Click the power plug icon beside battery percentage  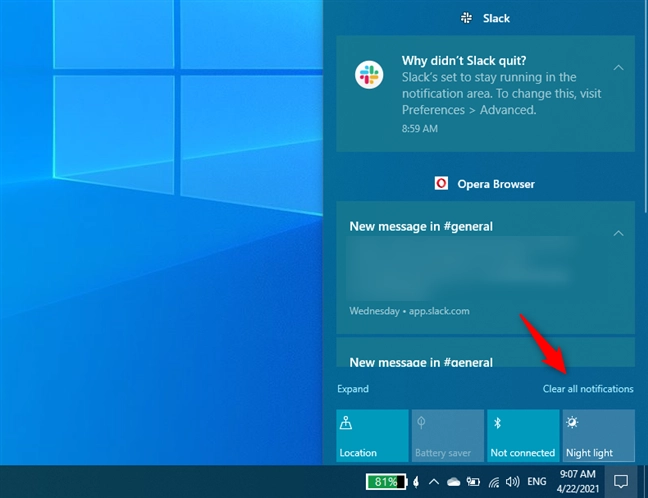point(416,482)
